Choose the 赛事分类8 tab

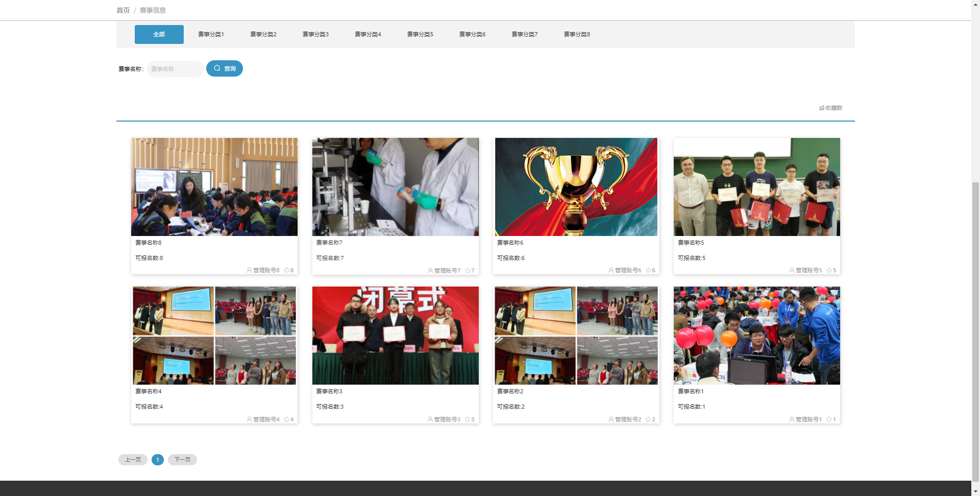pyautogui.click(x=577, y=34)
